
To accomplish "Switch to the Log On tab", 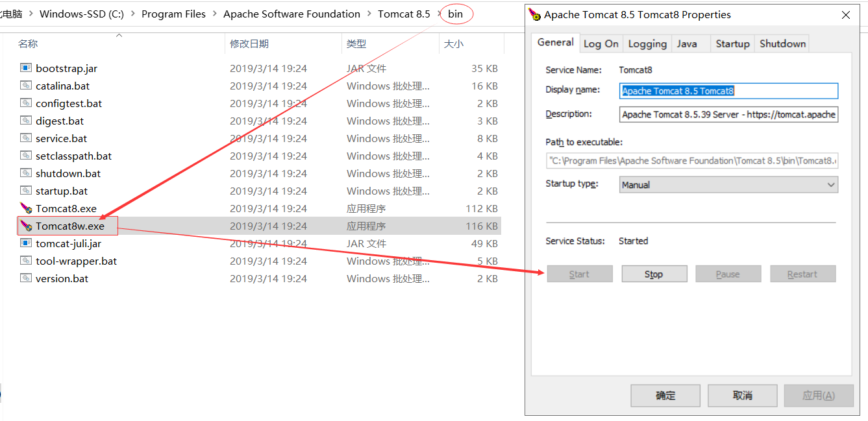I will pyautogui.click(x=601, y=43).
